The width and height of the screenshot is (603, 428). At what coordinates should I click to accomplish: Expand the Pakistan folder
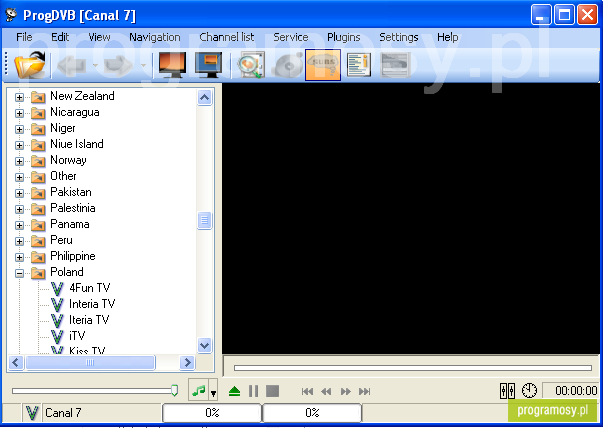pyautogui.click(x=19, y=193)
